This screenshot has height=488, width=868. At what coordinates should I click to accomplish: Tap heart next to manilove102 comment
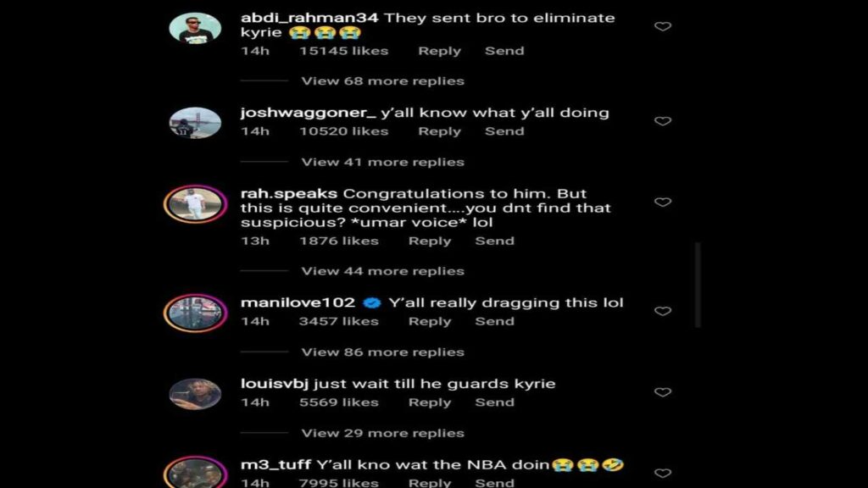pos(663,311)
